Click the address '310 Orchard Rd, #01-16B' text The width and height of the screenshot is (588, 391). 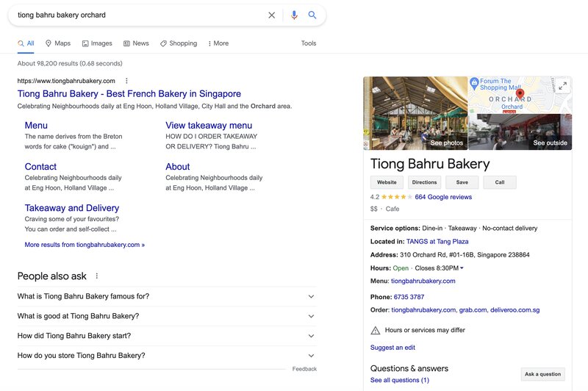(437, 255)
